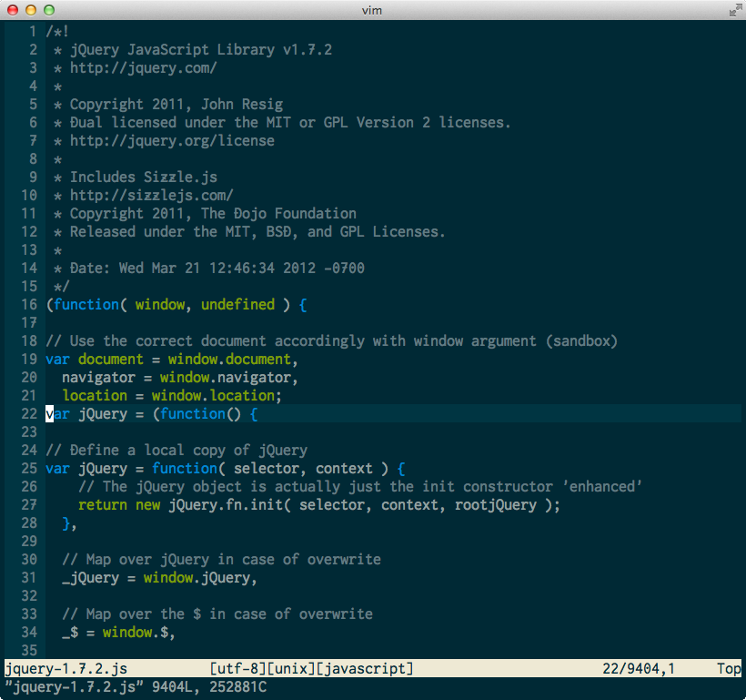Click the red close window button

click(x=13, y=10)
